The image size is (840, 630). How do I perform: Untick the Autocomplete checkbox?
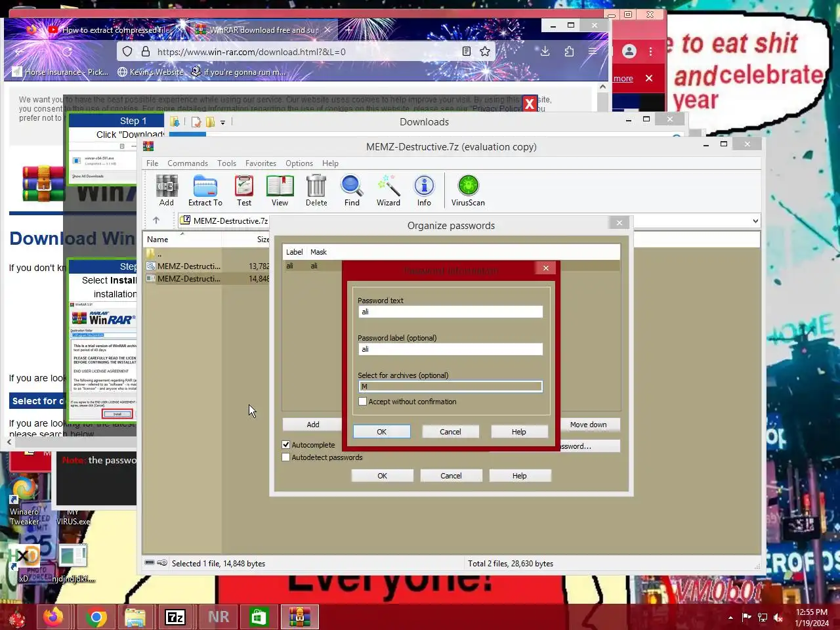tap(285, 444)
